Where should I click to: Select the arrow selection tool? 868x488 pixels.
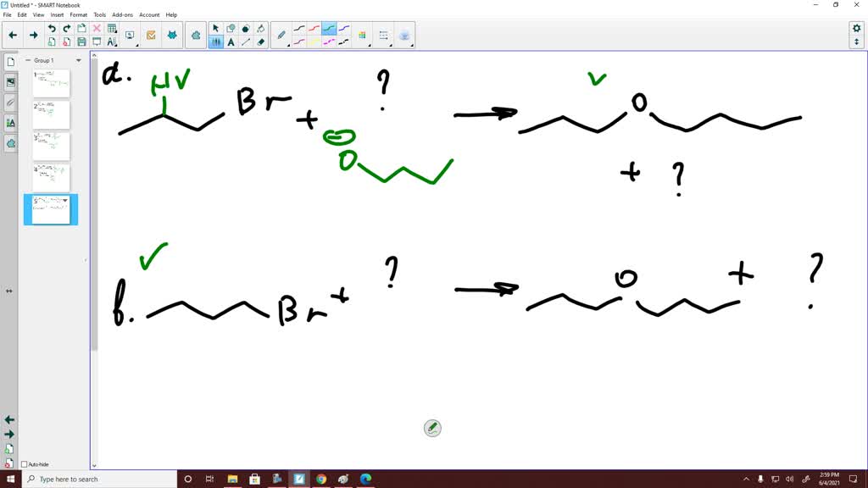point(215,29)
